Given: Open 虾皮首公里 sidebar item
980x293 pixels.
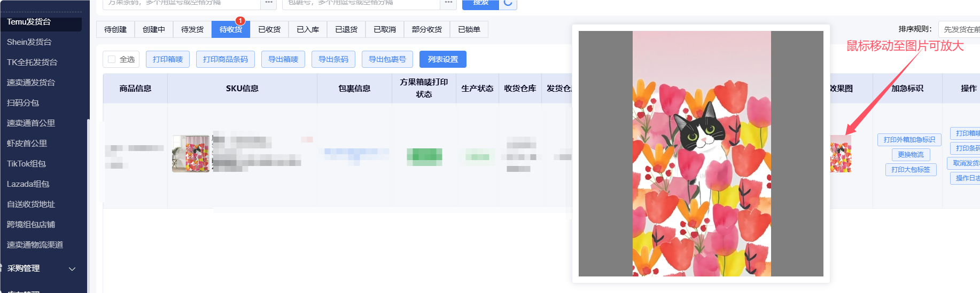Looking at the screenshot, I should point(27,144).
